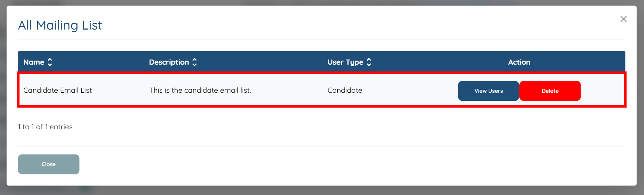The width and height of the screenshot is (644, 195).
Task: Click the down arrow next to User Type
Action: [x=369, y=65]
